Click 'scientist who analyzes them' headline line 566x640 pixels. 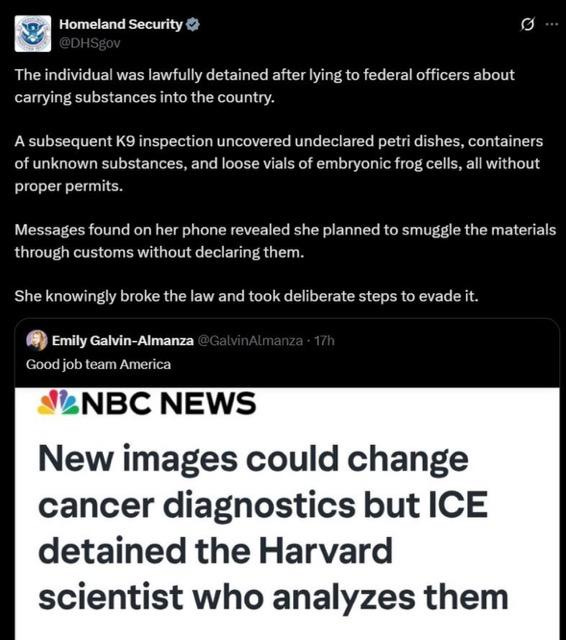point(273,597)
